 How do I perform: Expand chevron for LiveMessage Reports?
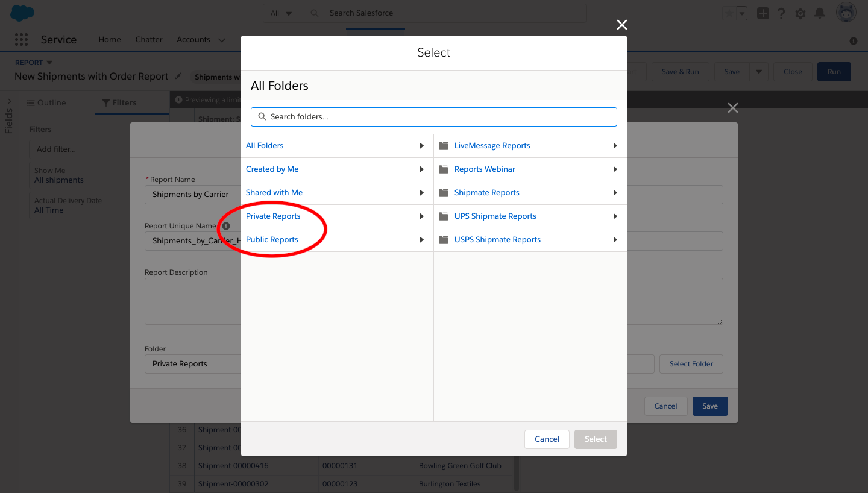[615, 146]
